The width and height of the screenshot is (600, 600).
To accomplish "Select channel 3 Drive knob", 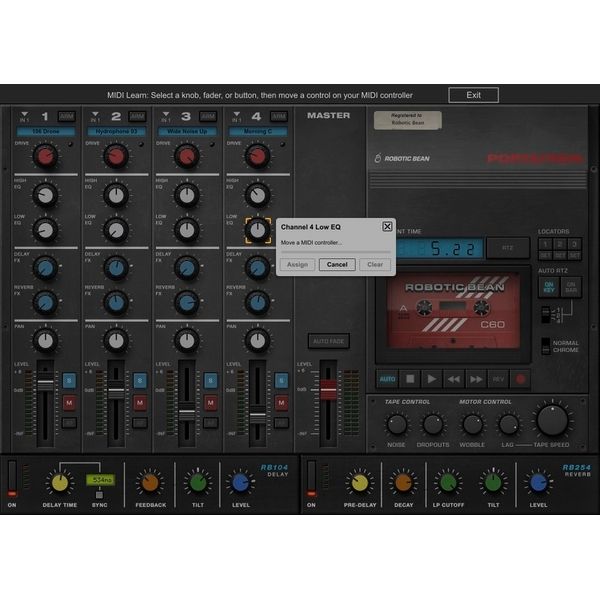I will point(187,156).
